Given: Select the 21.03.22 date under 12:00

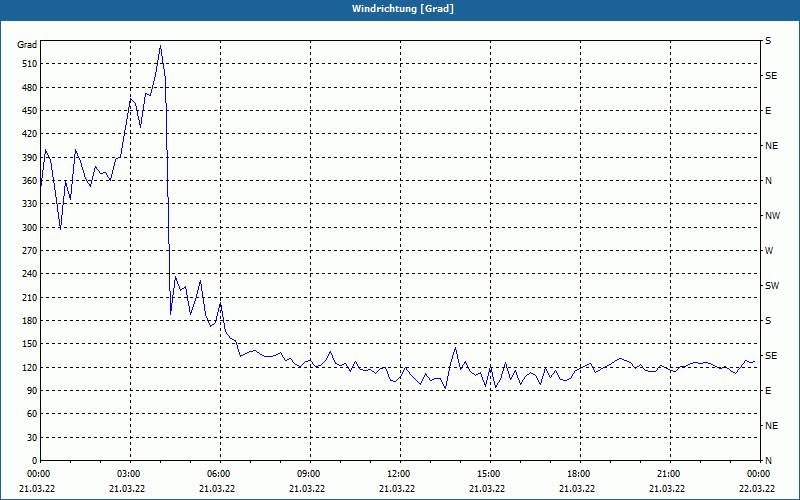Looking at the screenshot, I should (x=397, y=489).
